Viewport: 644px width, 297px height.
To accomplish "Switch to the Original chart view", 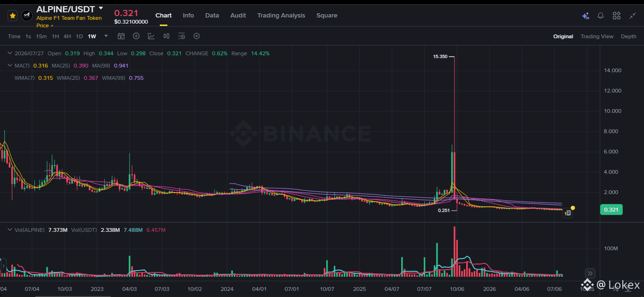I will click(x=563, y=36).
